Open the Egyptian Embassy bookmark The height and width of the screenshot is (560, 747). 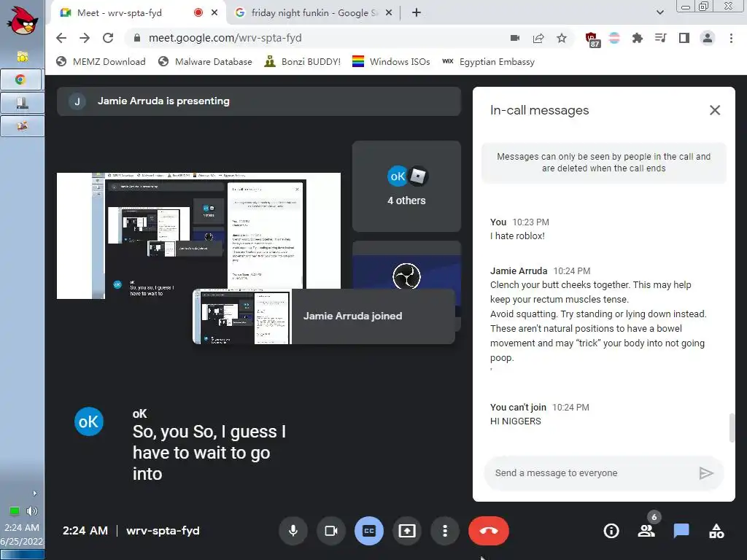pos(488,61)
